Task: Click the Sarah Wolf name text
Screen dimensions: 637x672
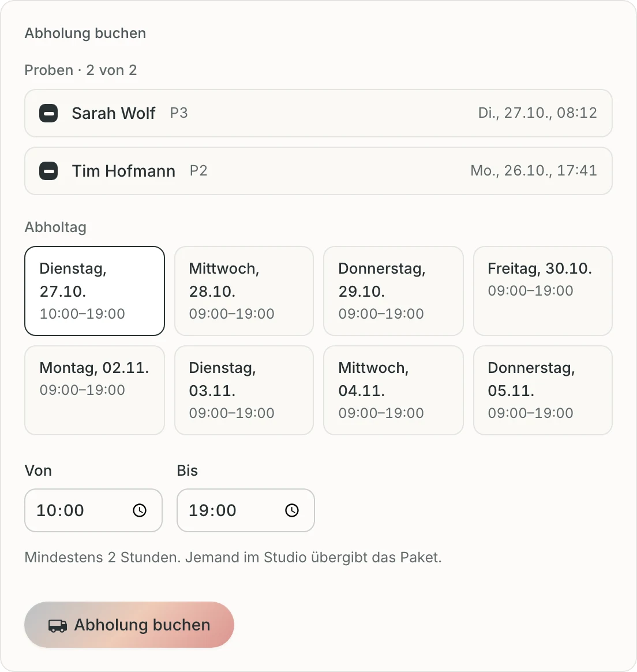Action: tap(114, 114)
